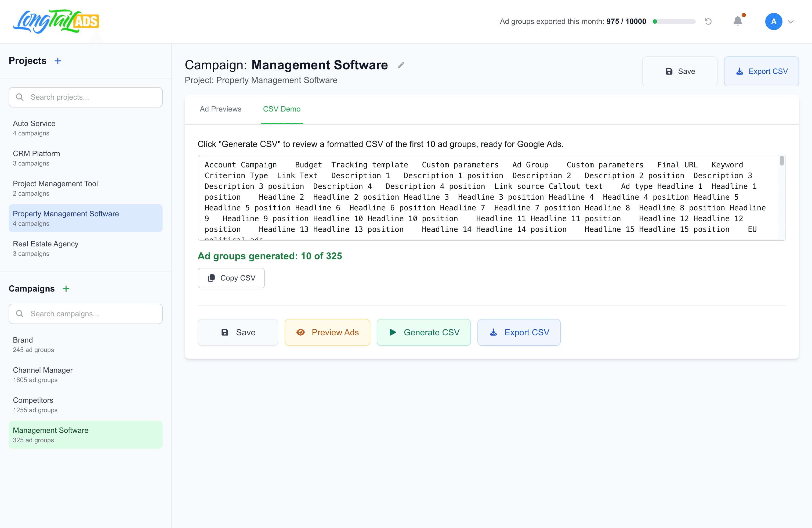Click inside the Search projects field
This screenshot has width=812, height=528.
85,97
